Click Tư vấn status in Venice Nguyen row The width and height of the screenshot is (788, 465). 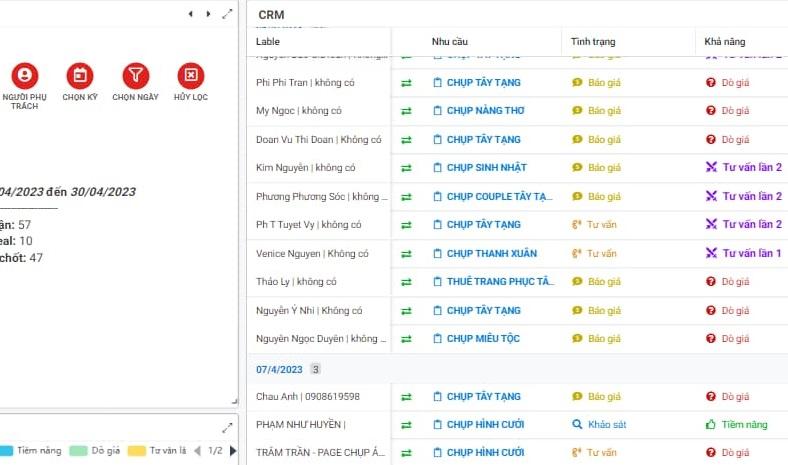click(595, 254)
